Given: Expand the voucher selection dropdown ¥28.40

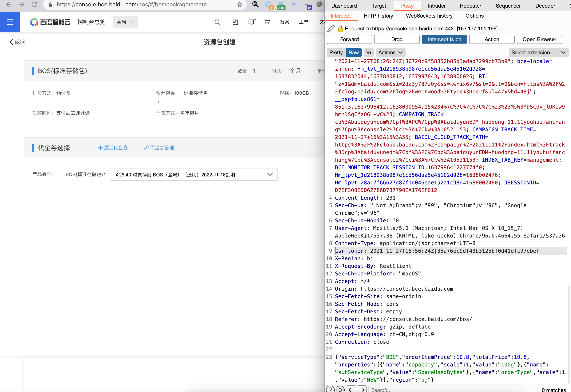Looking at the screenshot, I should [x=194, y=175].
